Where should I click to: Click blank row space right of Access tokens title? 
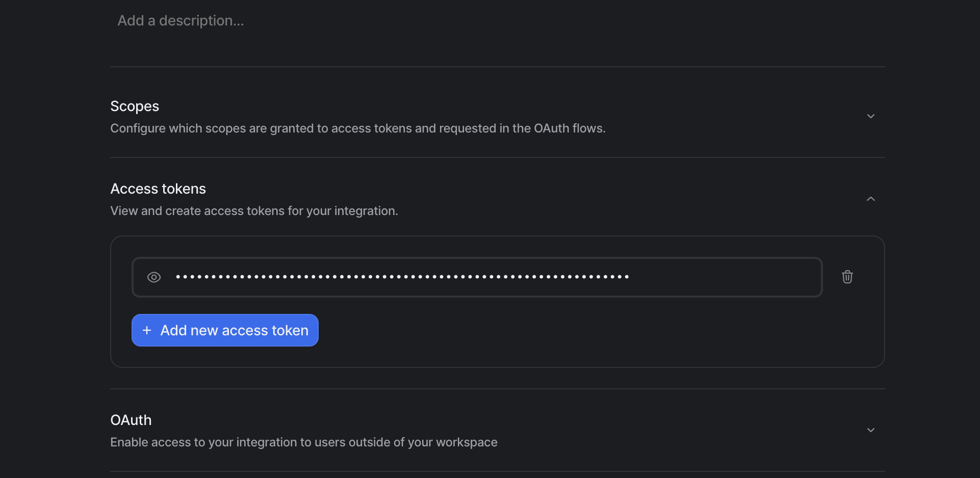pyautogui.click(x=510, y=190)
